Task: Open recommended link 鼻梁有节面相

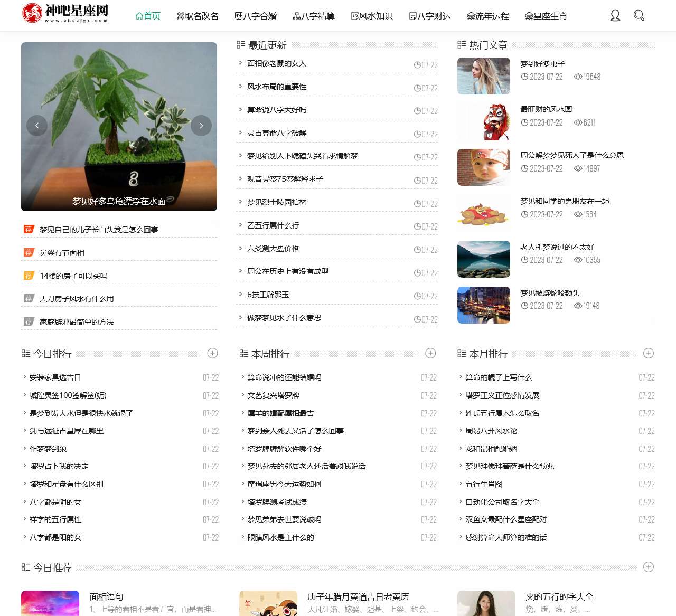Action: (62, 253)
